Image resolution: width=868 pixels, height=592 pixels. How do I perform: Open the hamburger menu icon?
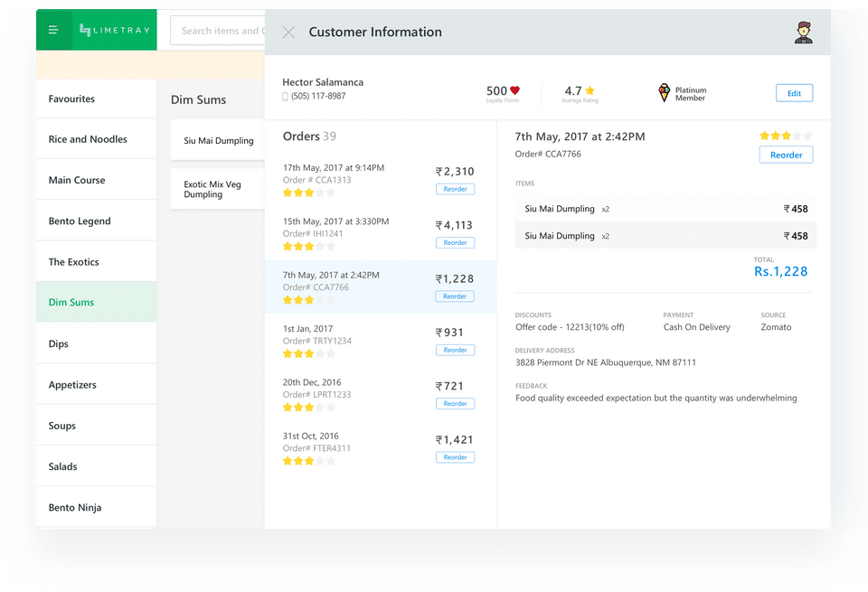pos(53,31)
